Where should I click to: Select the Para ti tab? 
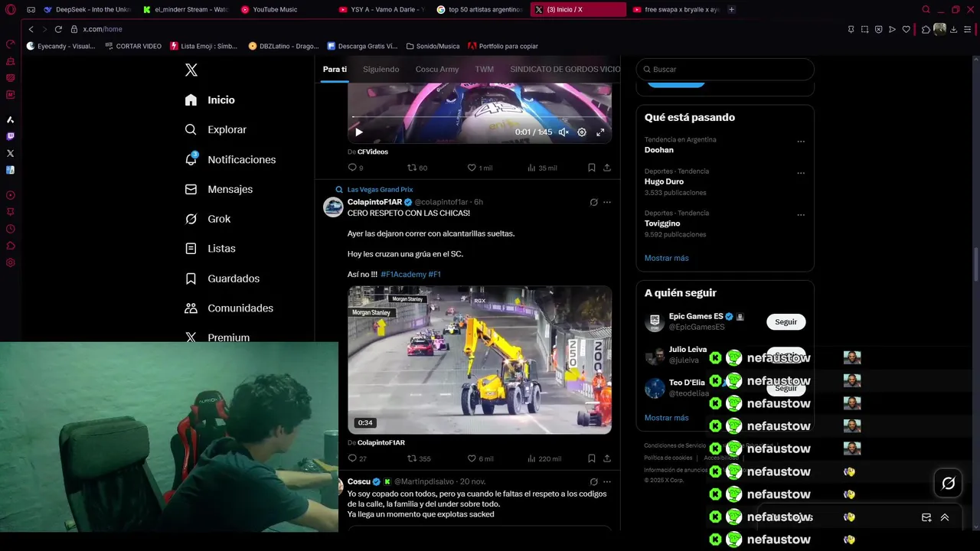[x=335, y=69]
